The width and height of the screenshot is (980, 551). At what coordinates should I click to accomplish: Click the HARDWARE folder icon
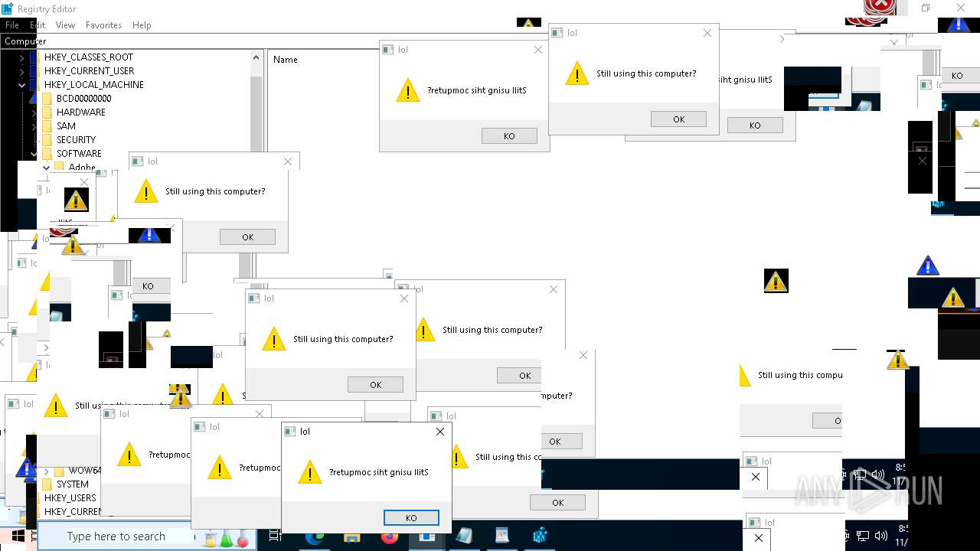[x=47, y=112]
